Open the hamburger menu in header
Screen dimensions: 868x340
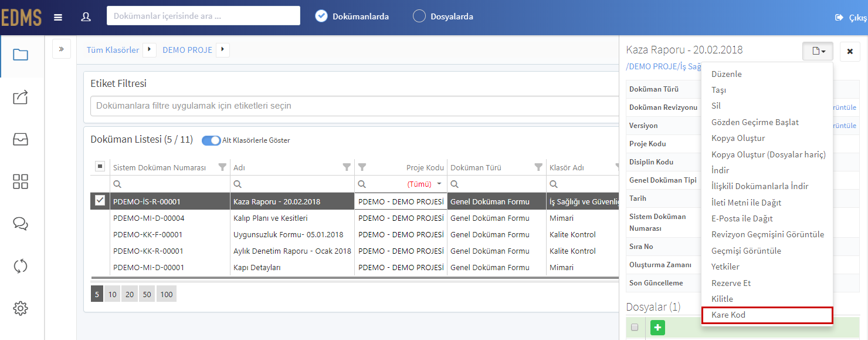point(58,17)
